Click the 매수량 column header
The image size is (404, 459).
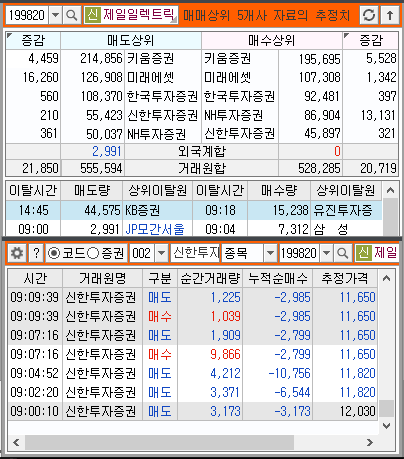tap(279, 191)
